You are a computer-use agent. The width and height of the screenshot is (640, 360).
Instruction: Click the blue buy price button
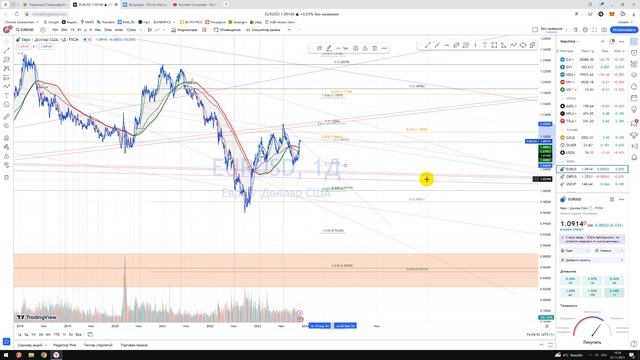coord(46,47)
